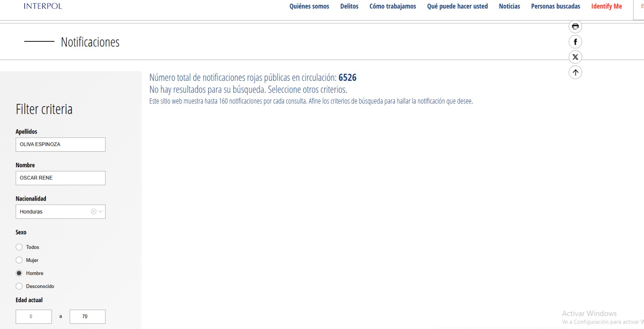Click the maximum age field showing 70
Image resolution: width=644 pixels, height=329 pixels.
click(x=87, y=317)
